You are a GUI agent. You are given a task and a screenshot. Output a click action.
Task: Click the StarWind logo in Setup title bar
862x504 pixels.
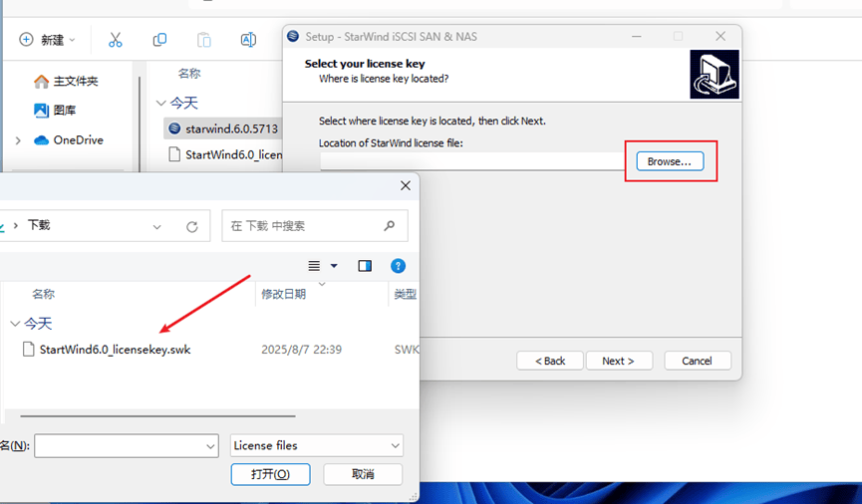coord(294,36)
